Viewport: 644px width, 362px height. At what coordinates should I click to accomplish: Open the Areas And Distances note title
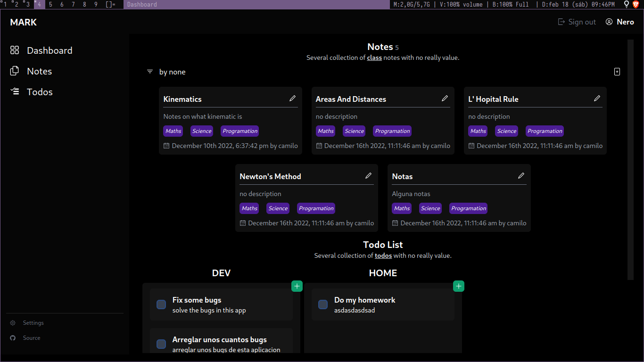coord(351,99)
